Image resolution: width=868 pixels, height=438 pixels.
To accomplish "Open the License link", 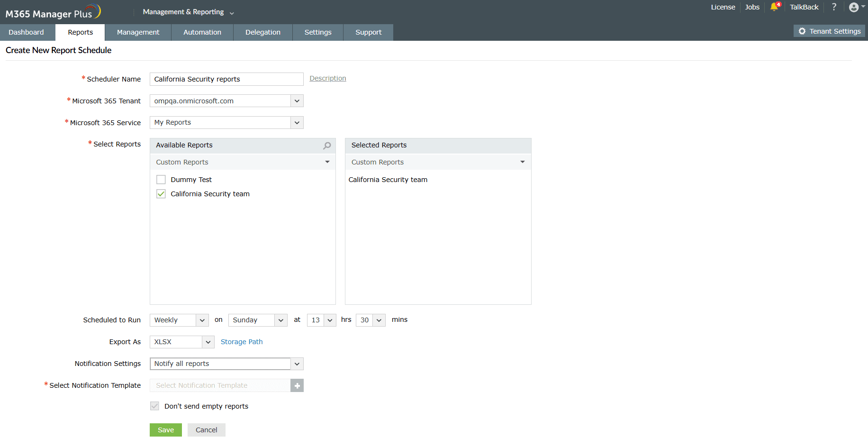I will pyautogui.click(x=723, y=7).
